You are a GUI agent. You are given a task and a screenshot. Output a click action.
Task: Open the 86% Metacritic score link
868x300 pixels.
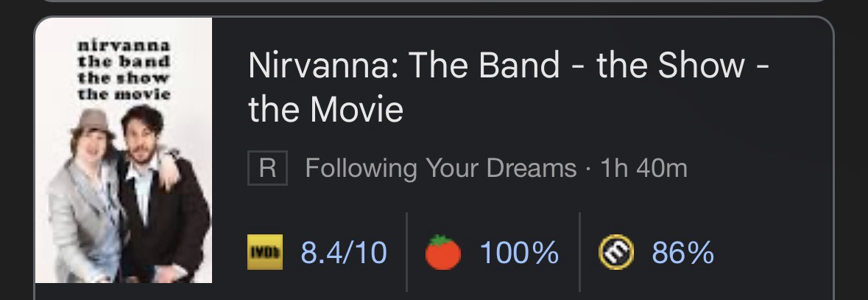pyautogui.click(x=682, y=254)
